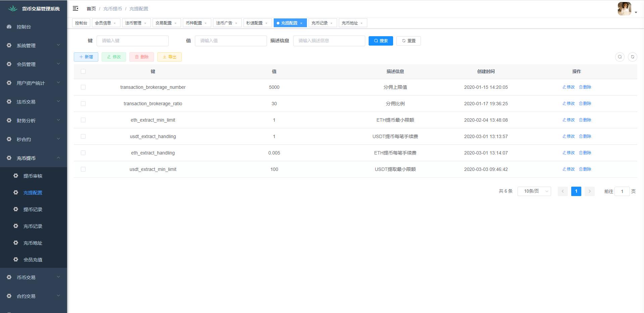Expand the 系统管理 sidebar menu
The width and height of the screenshot is (644, 313).
[x=34, y=46]
